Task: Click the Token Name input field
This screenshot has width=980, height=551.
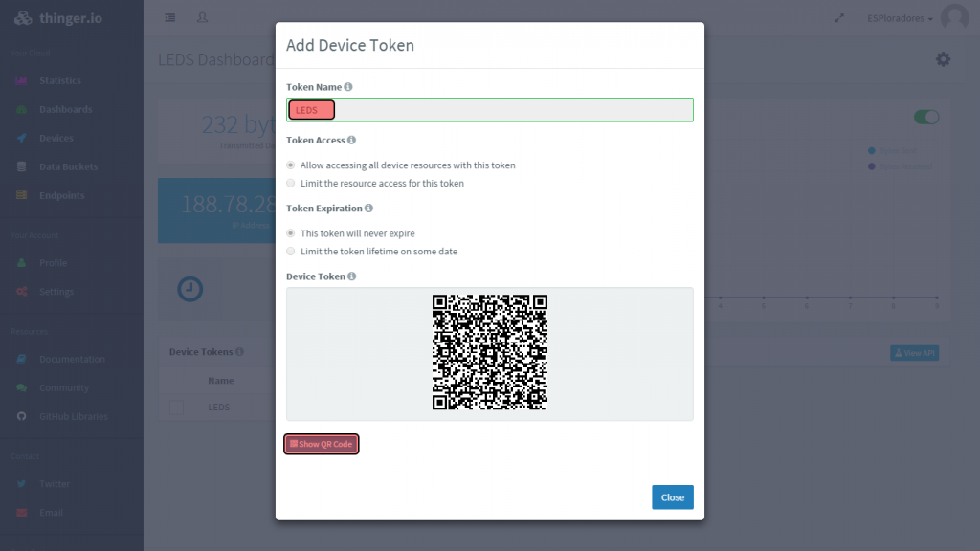Action: [490, 110]
